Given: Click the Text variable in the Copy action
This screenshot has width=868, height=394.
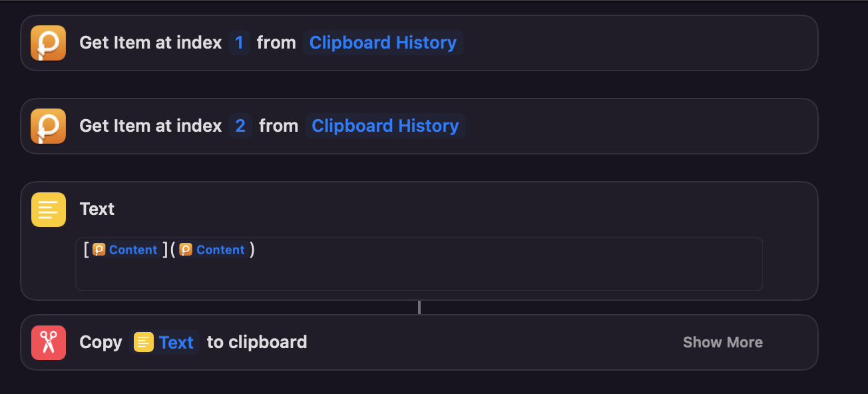Looking at the screenshot, I should point(176,342).
